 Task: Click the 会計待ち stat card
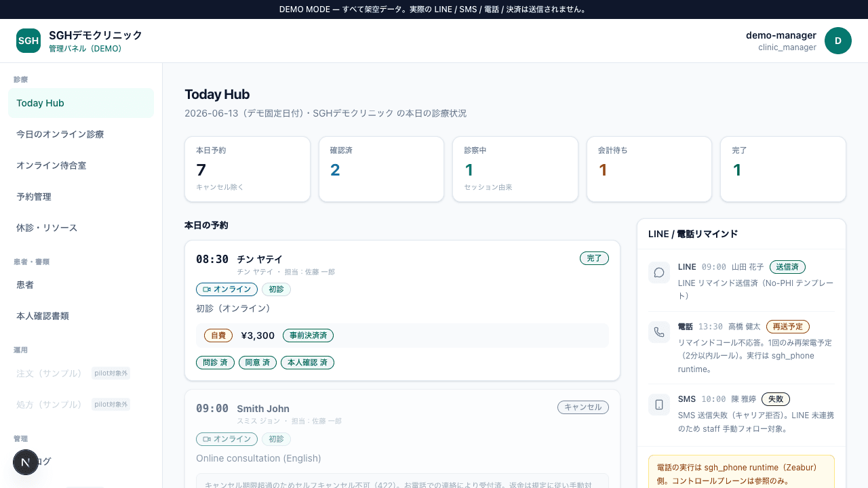point(649,169)
